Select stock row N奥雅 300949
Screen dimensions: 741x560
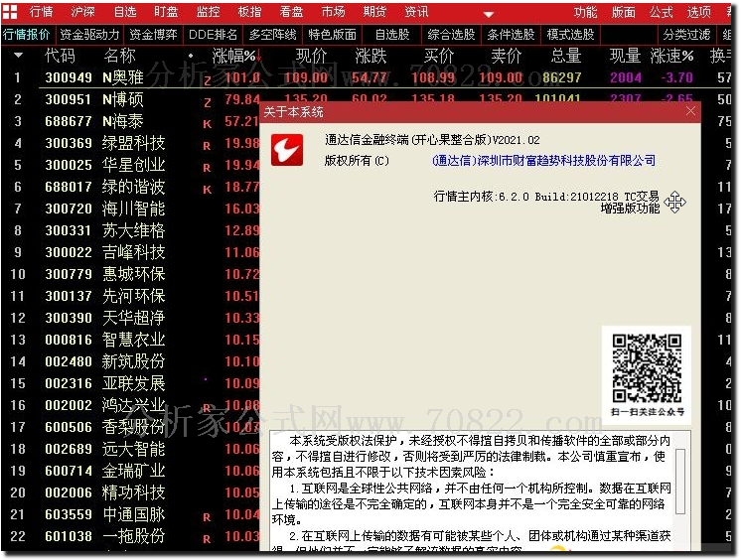click(367, 77)
